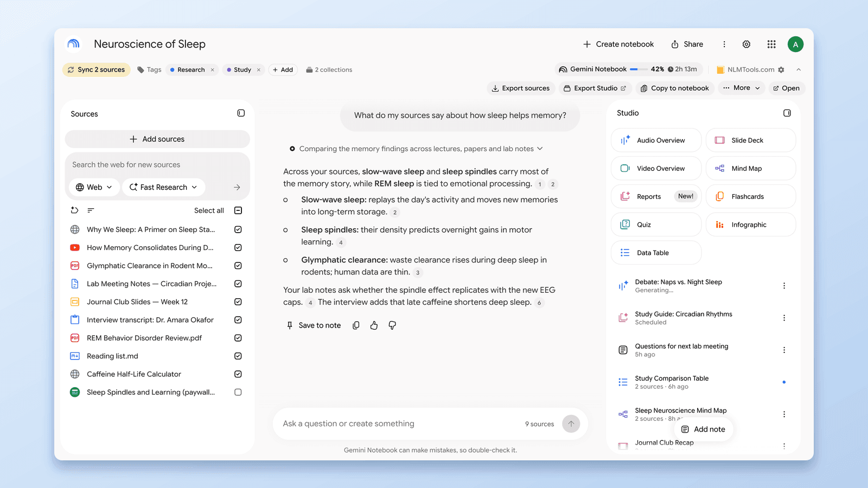This screenshot has height=488, width=868.
Task: Expand the reasoning summary about comparing findings
Action: click(540, 149)
